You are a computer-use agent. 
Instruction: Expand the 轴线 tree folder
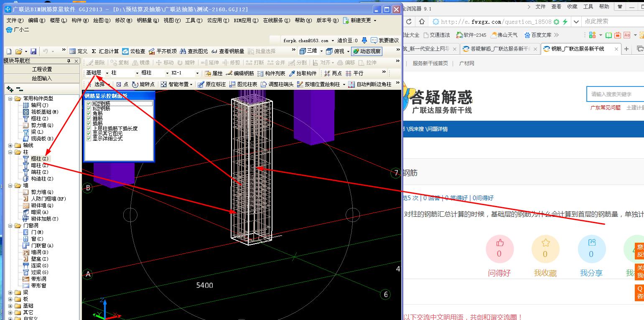[10, 145]
